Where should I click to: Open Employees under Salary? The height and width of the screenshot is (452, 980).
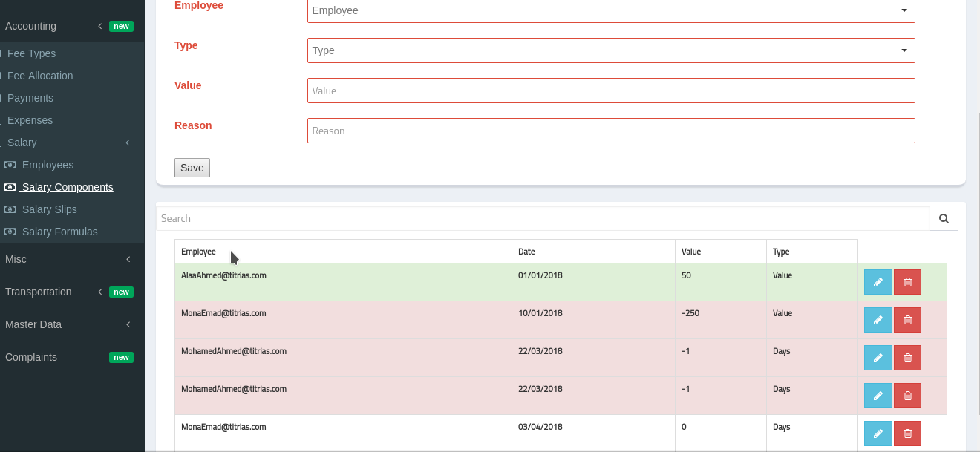pos(48,165)
